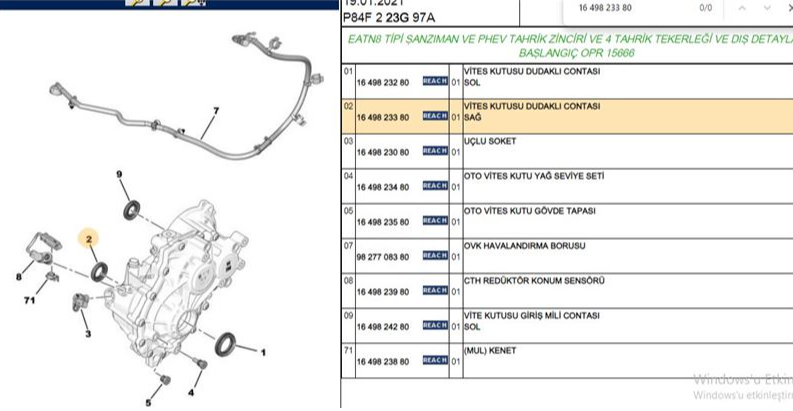The width and height of the screenshot is (793, 411).
Task: Click the REACH badge for part 98 277 083 80
Action: tap(435, 255)
